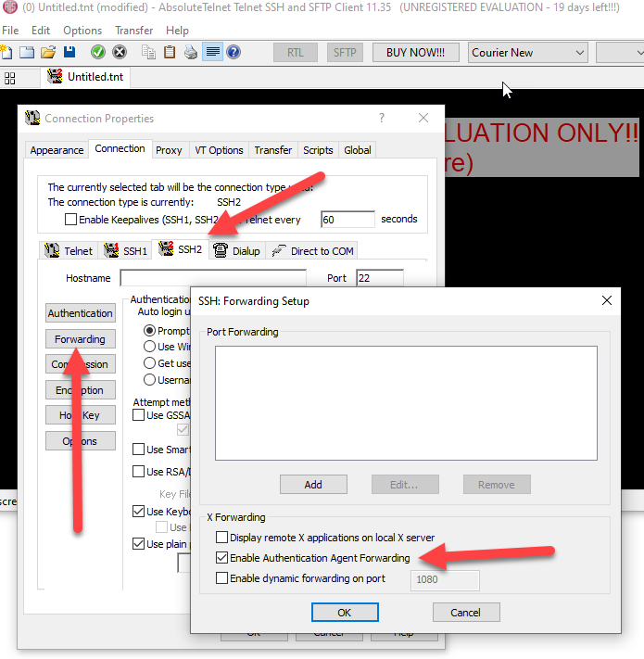The width and height of the screenshot is (644, 659).
Task: Switch to the VT Options tab
Action: point(218,150)
